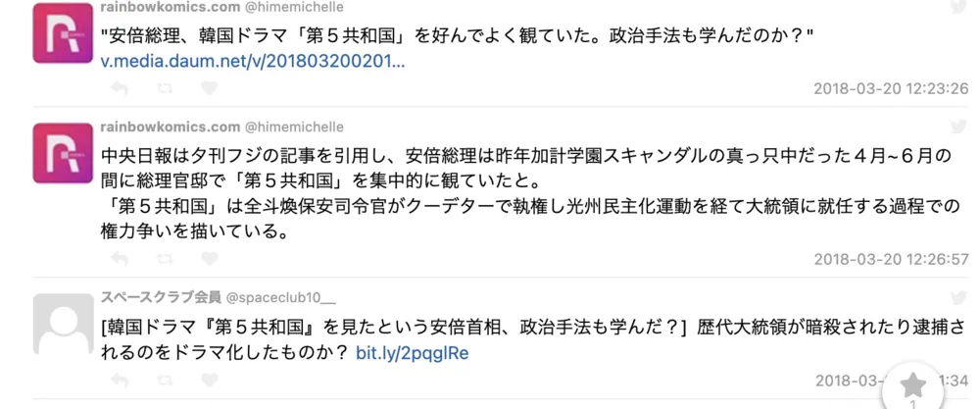Open the 12:23:26 tweet timestamp

pyautogui.click(x=891, y=88)
